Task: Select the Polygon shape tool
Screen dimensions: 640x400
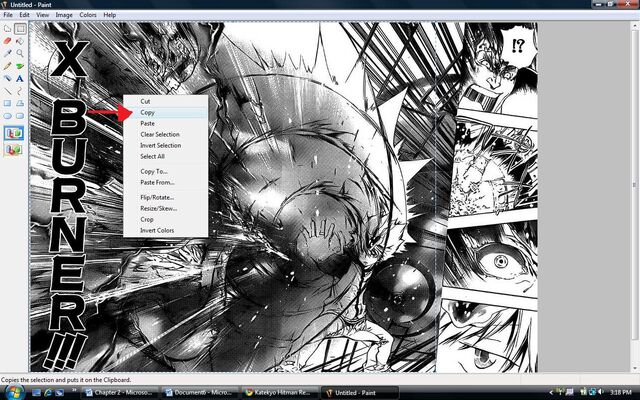Action: click(x=20, y=103)
